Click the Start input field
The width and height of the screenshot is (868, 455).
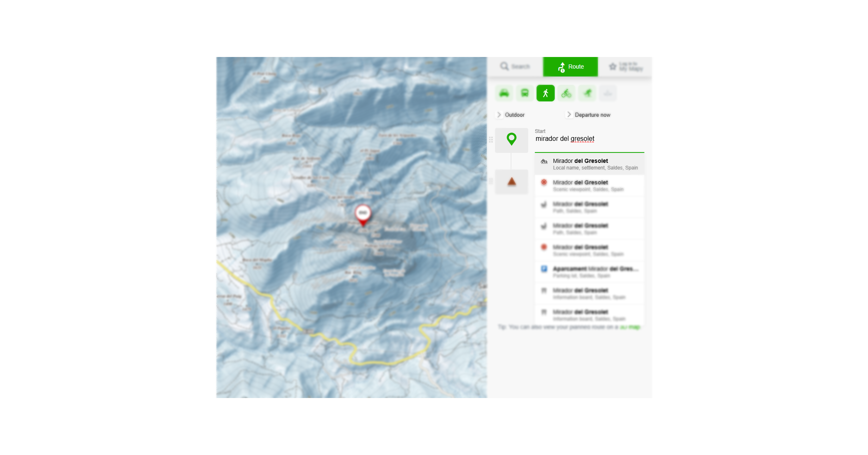click(x=589, y=139)
